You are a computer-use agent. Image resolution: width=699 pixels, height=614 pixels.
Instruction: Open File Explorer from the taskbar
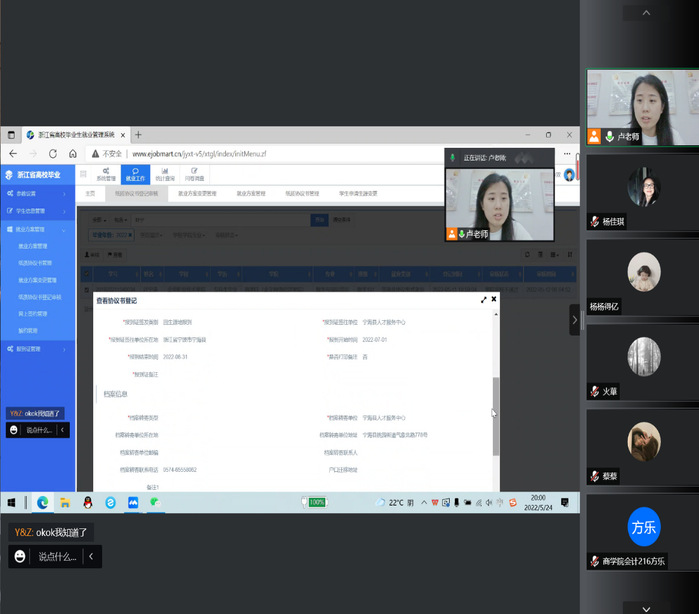point(65,503)
